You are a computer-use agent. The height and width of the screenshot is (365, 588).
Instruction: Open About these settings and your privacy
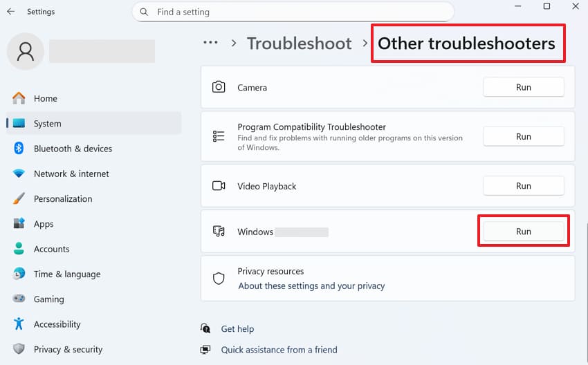click(311, 286)
